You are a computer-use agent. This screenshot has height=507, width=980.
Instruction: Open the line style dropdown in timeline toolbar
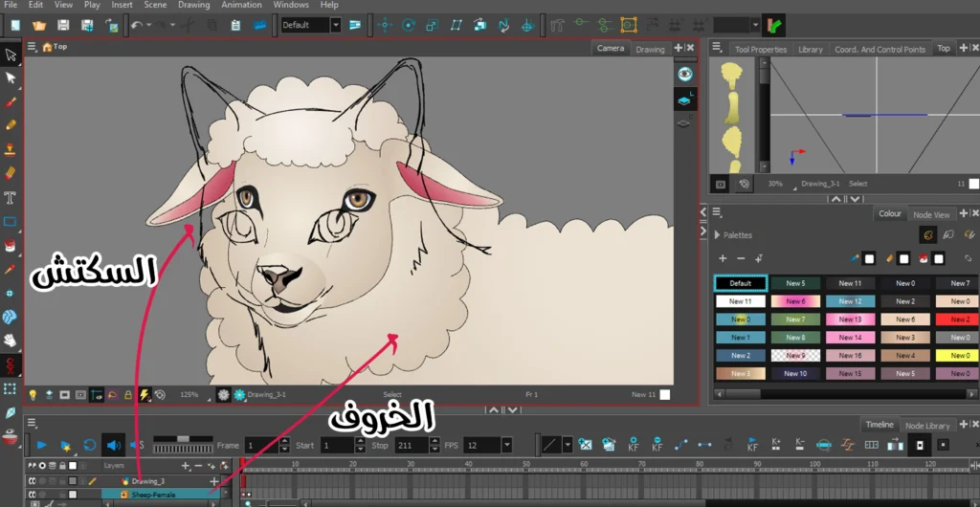tap(568, 445)
